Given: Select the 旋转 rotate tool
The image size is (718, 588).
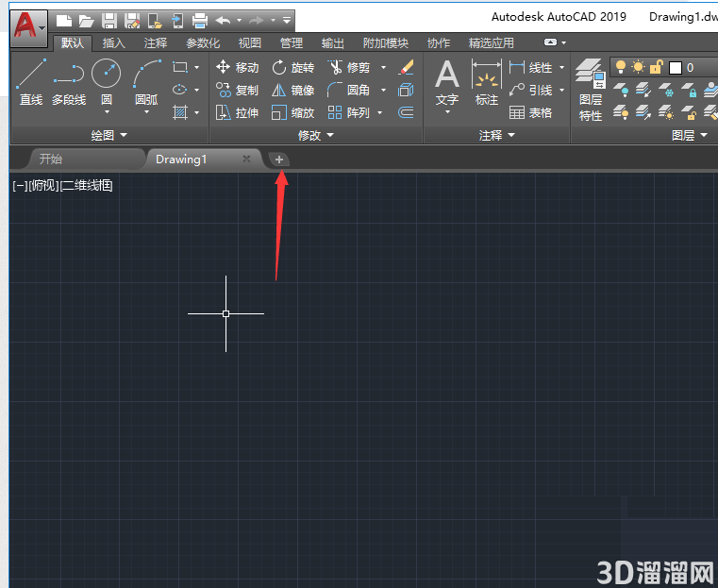Looking at the screenshot, I should (293, 68).
